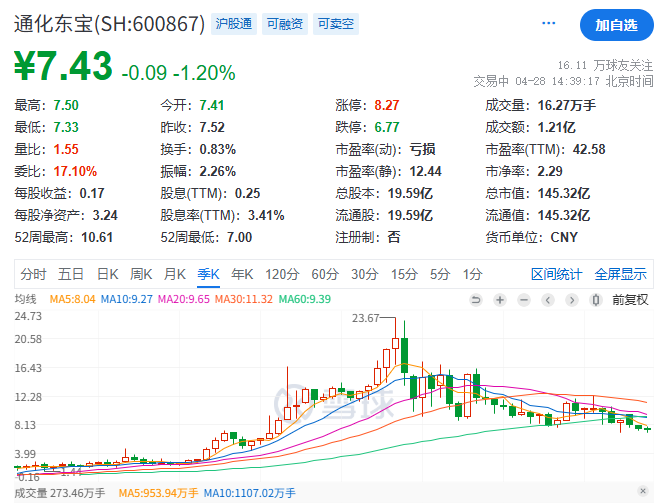Click the 市盈率(TTM) value 42.58
The height and width of the screenshot is (503, 669).
pos(589,149)
